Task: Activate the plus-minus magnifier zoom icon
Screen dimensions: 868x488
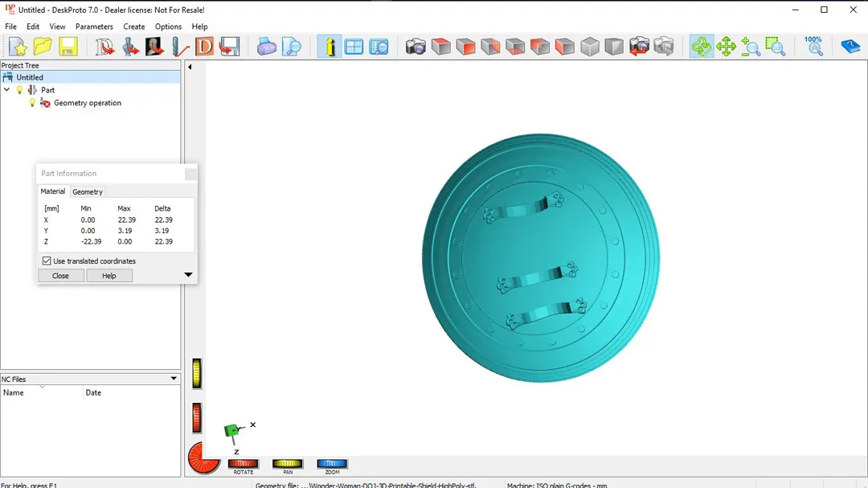Action: pyautogui.click(x=751, y=47)
